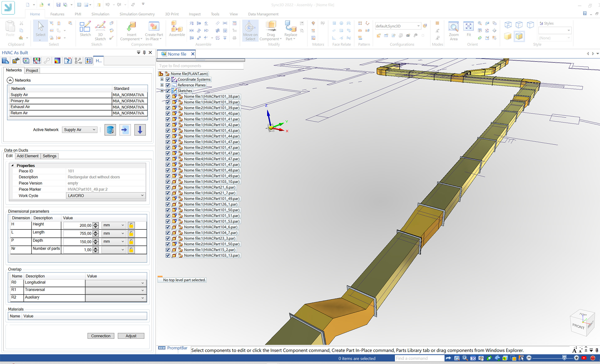
Task: Toggle checkbox for HVACPart101_38.par
Action: coord(168,97)
